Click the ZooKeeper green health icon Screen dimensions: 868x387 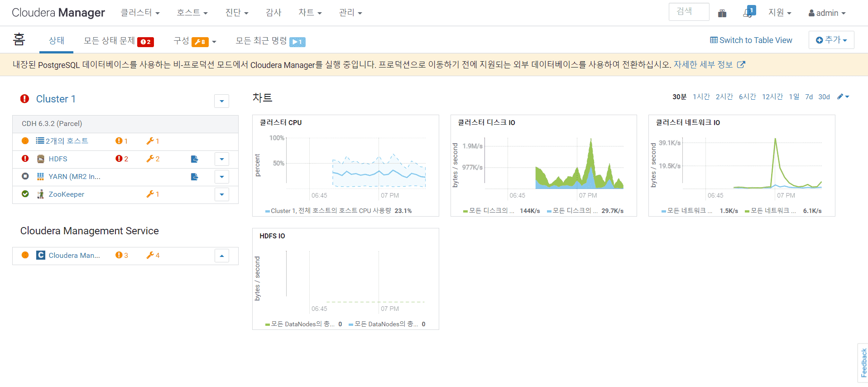(25, 194)
